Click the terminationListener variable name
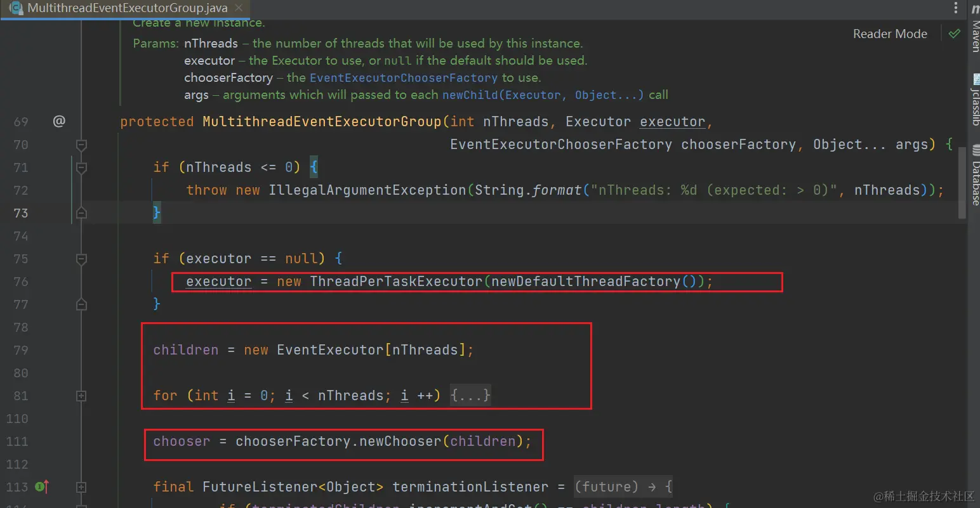The image size is (980, 508). point(470,487)
